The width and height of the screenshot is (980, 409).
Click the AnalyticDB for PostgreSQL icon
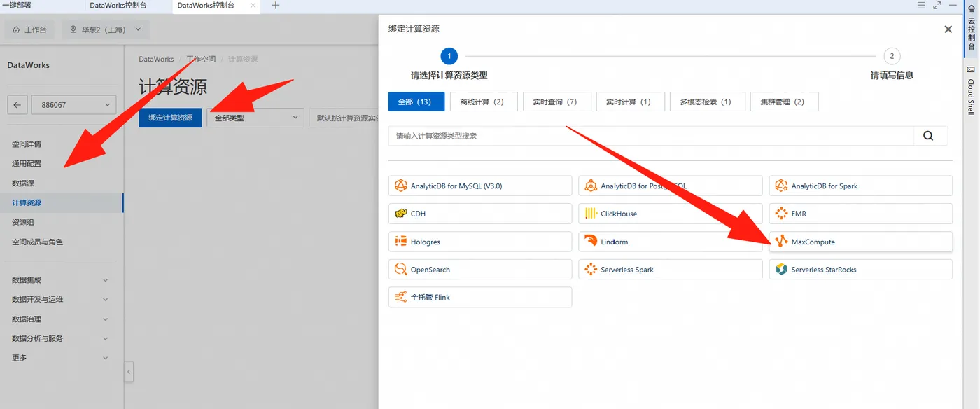tap(591, 186)
